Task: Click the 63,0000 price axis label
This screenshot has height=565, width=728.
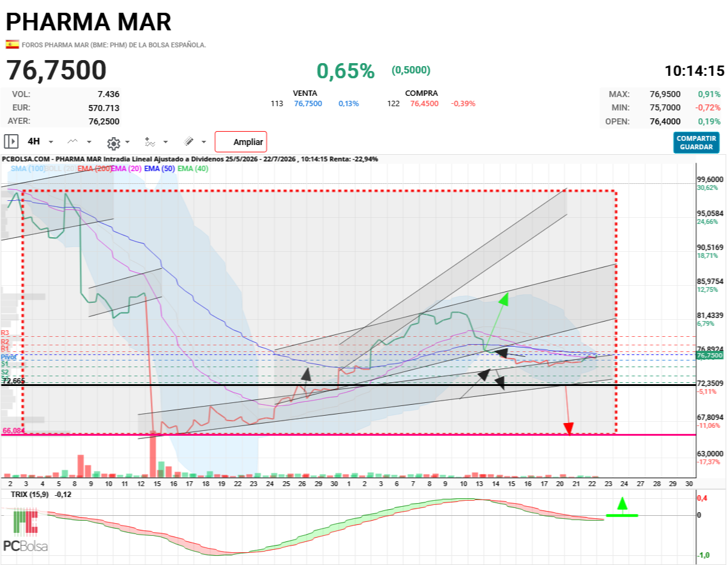Action: coord(710,454)
